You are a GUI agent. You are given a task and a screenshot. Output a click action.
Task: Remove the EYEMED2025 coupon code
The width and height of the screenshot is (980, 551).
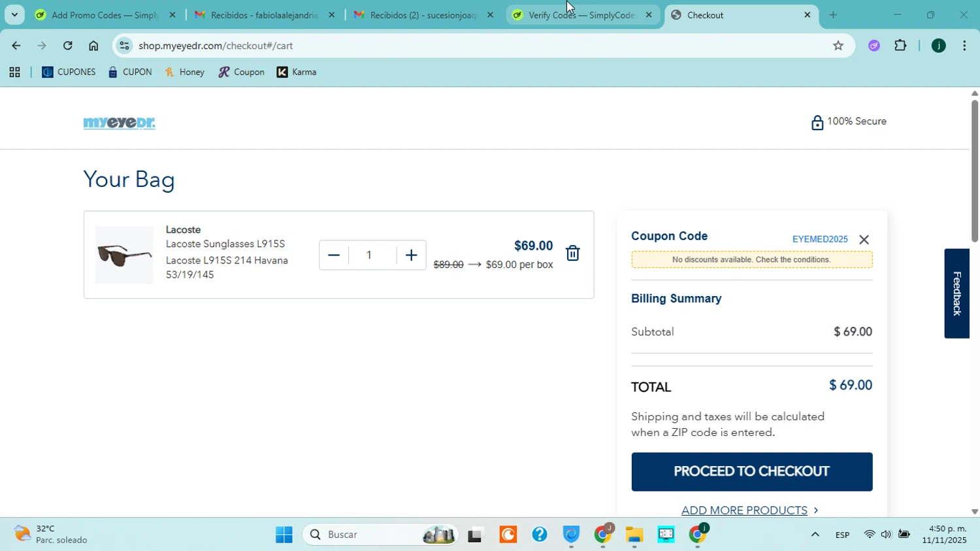point(864,240)
